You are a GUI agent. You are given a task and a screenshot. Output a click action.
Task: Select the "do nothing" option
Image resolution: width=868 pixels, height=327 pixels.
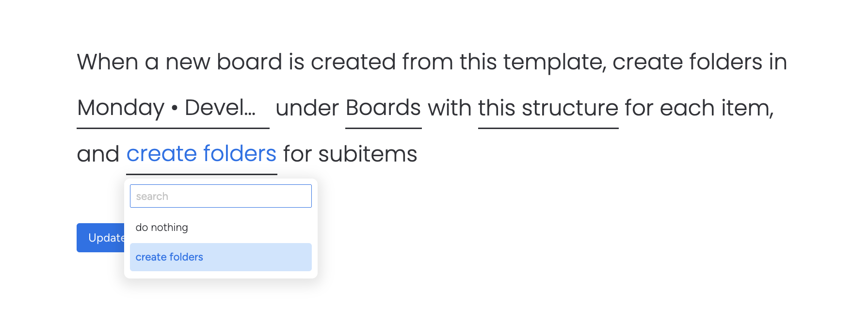[x=162, y=228]
